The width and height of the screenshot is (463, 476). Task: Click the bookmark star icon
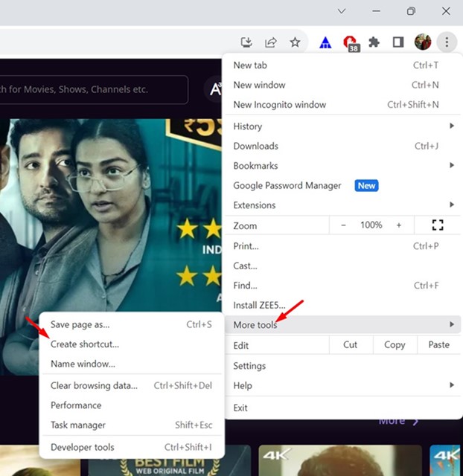click(x=295, y=42)
